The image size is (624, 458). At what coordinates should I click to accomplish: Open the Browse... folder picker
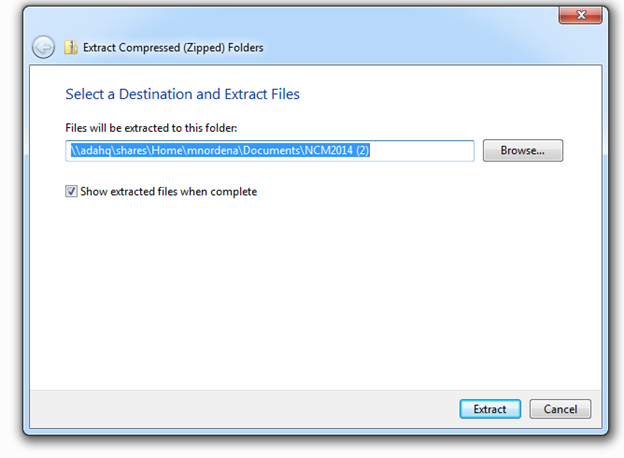[x=523, y=150]
